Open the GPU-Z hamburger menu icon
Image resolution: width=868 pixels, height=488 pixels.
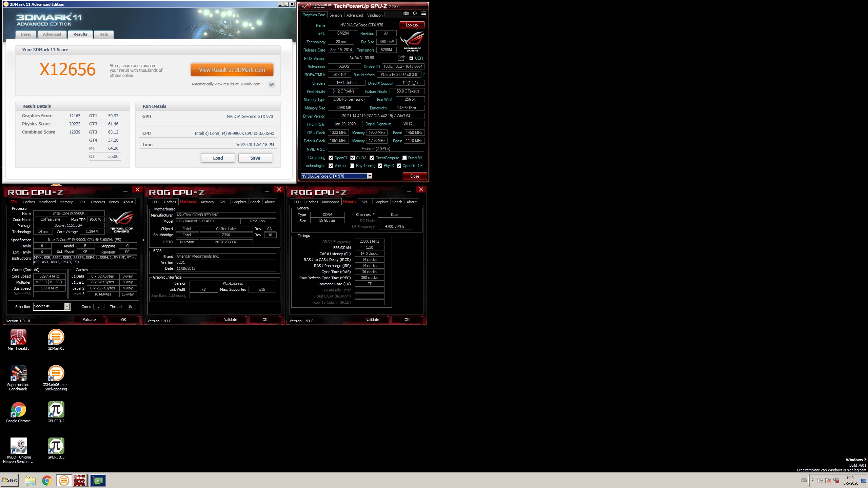pyautogui.click(x=423, y=14)
